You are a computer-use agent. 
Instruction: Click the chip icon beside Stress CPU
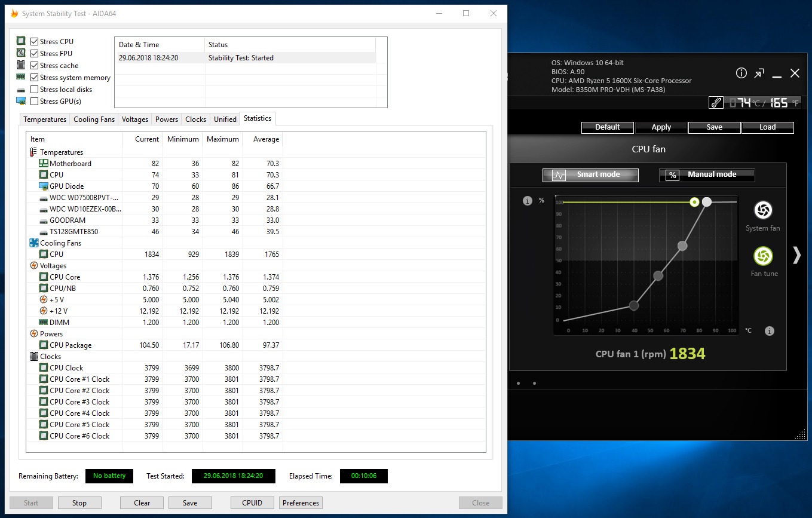tap(21, 41)
